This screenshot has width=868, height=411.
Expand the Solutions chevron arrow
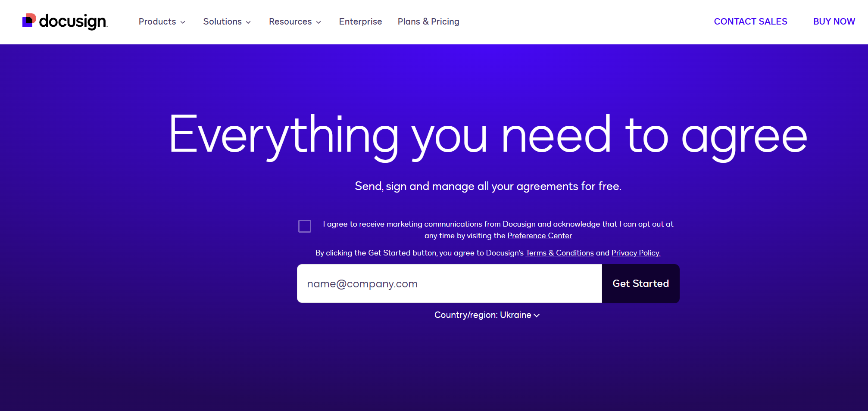tap(248, 22)
